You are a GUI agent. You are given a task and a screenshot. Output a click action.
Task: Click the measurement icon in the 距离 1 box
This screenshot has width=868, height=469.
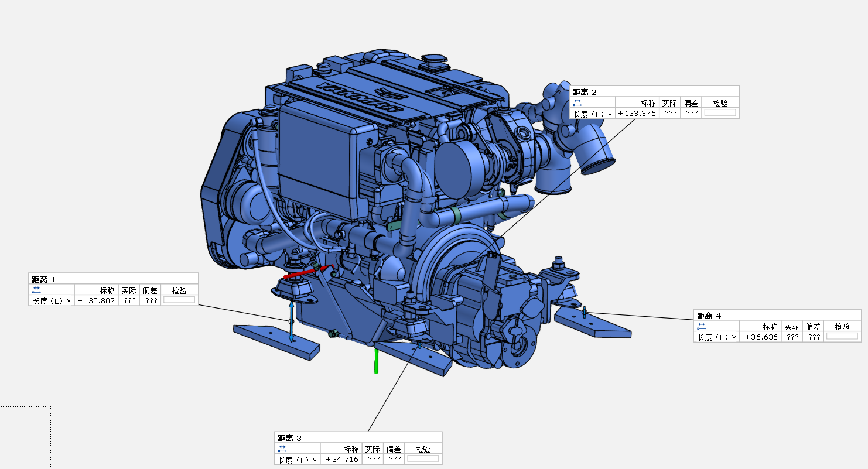[x=36, y=289]
